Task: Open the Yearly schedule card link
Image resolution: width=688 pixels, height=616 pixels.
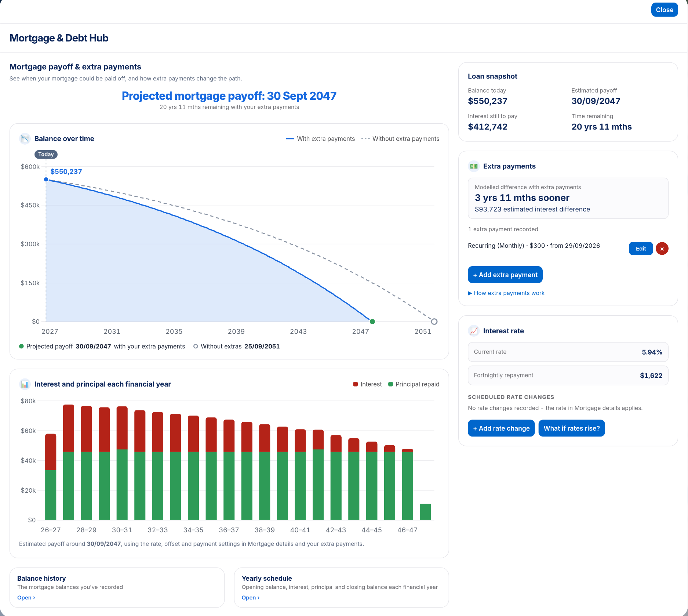Action: coord(250,598)
